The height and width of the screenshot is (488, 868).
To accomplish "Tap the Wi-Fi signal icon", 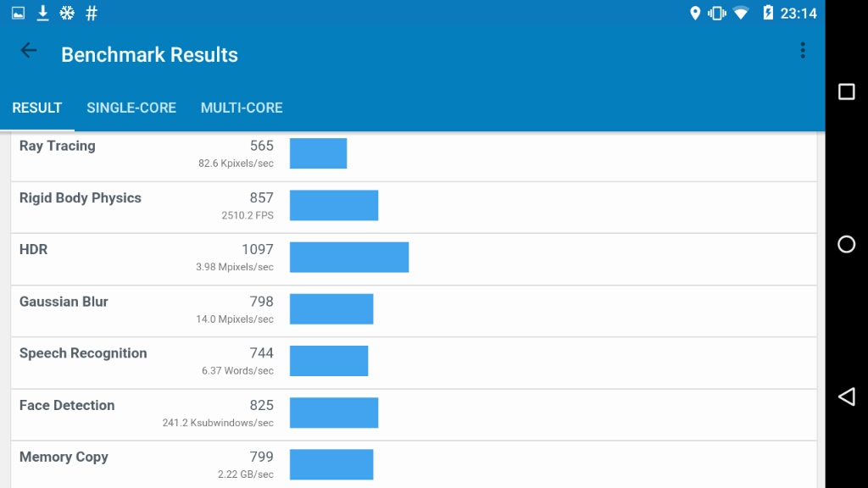I will pos(741,13).
